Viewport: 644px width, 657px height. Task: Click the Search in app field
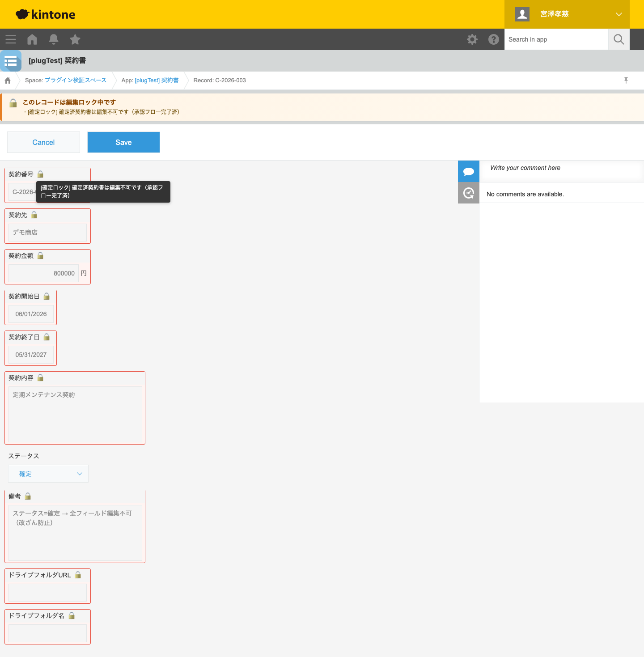click(x=556, y=39)
